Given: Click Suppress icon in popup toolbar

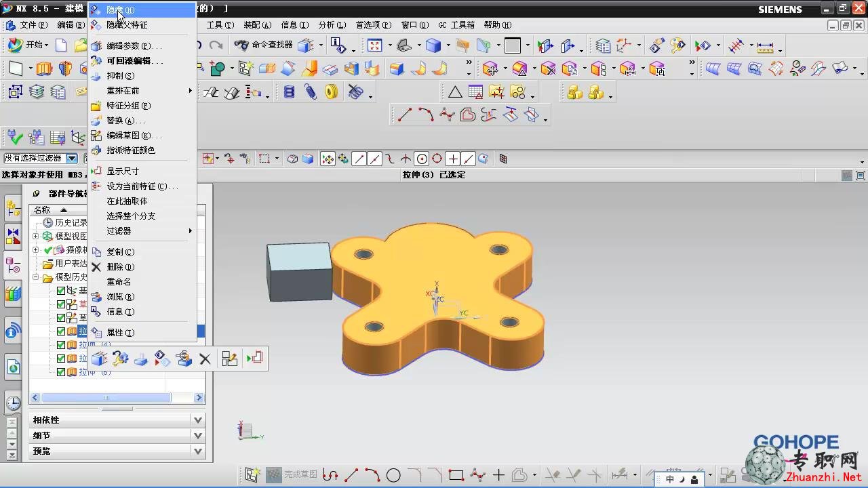Looking at the screenshot, I should point(141,359).
